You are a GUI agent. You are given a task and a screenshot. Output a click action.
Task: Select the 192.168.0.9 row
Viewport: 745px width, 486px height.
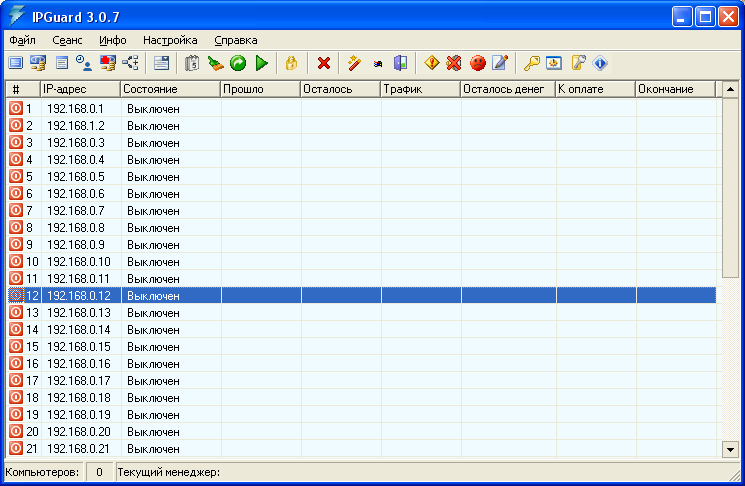pos(361,245)
